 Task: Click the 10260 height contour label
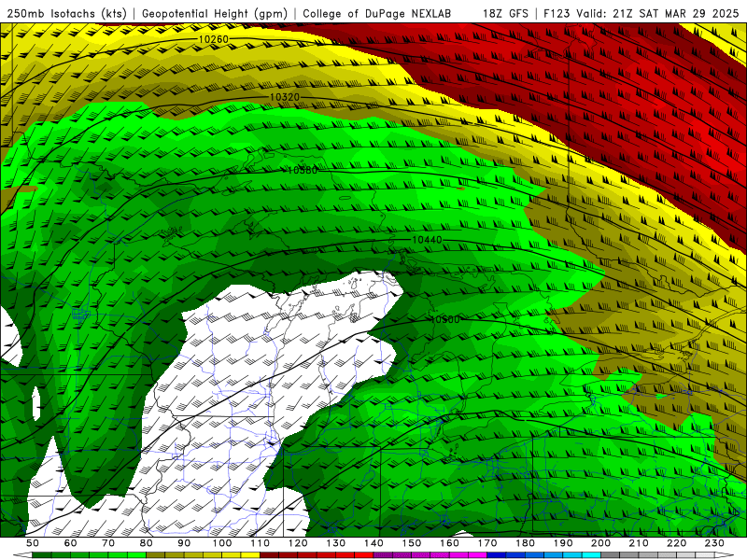pyautogui.click(x=214, y=39)
